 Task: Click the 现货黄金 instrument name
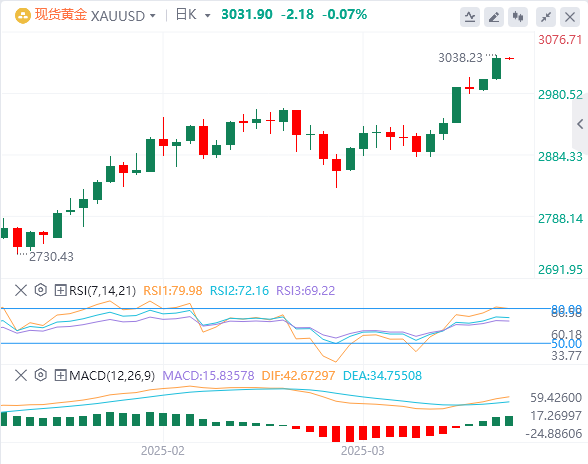point(61,15)
